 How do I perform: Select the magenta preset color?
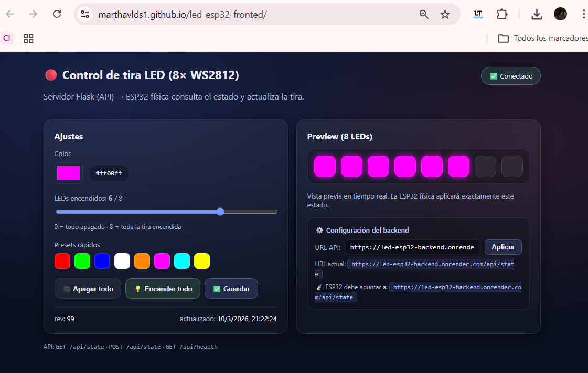[x=162, y=261]
